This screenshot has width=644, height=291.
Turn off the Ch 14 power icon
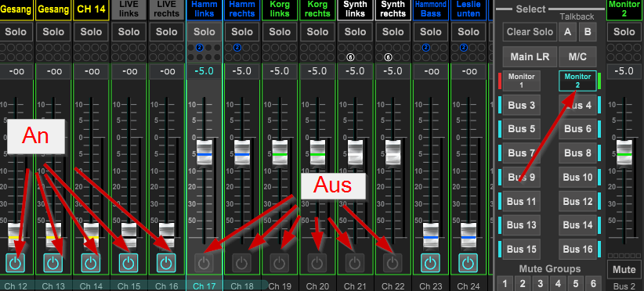91,263
